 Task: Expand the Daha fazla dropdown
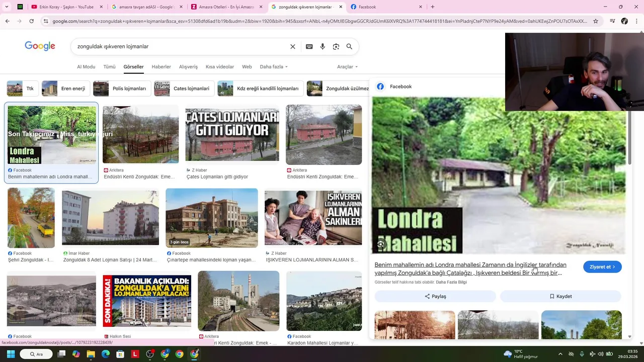click(274, 67)
